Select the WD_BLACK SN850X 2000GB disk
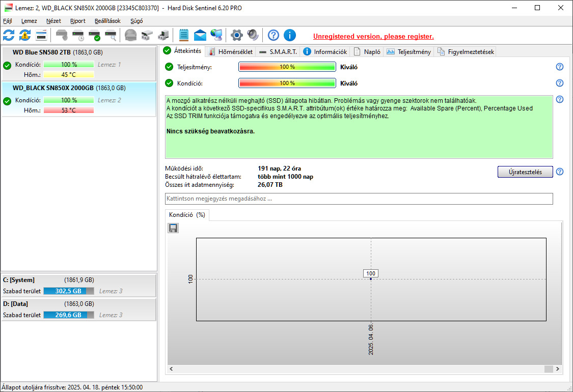This screenshot has height=392, width=573. (x=79, y=99)
